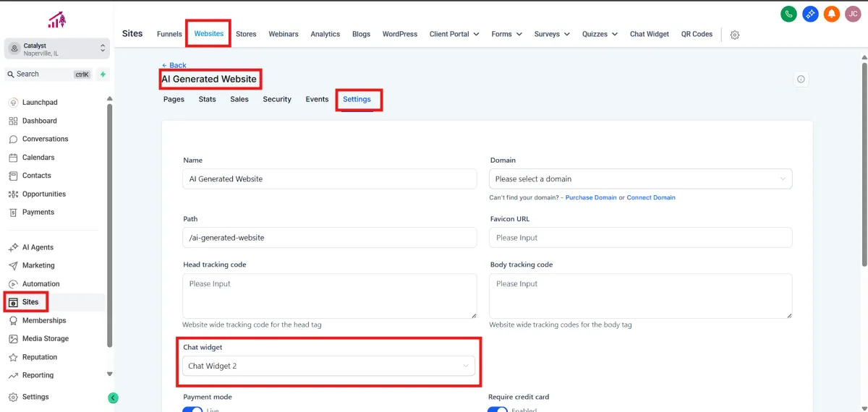Click the Back link
868x412 pixels.
click(174, 65)
